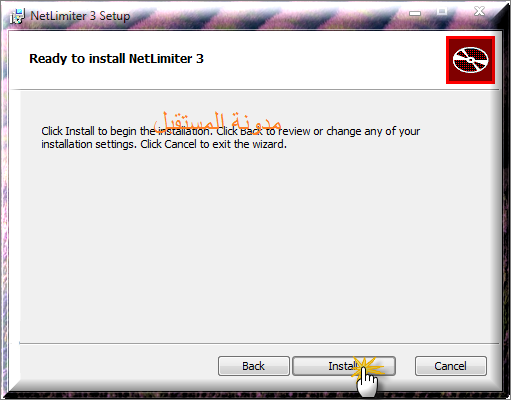Image resolution: width=511 pixels, height=400 pixels.
Task: Click Install to begin the installation
Action: pos(344,366)
